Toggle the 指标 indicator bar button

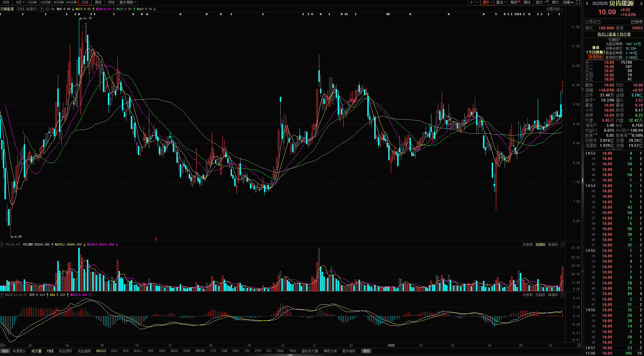pyautogui.click(x=5, y=351)
